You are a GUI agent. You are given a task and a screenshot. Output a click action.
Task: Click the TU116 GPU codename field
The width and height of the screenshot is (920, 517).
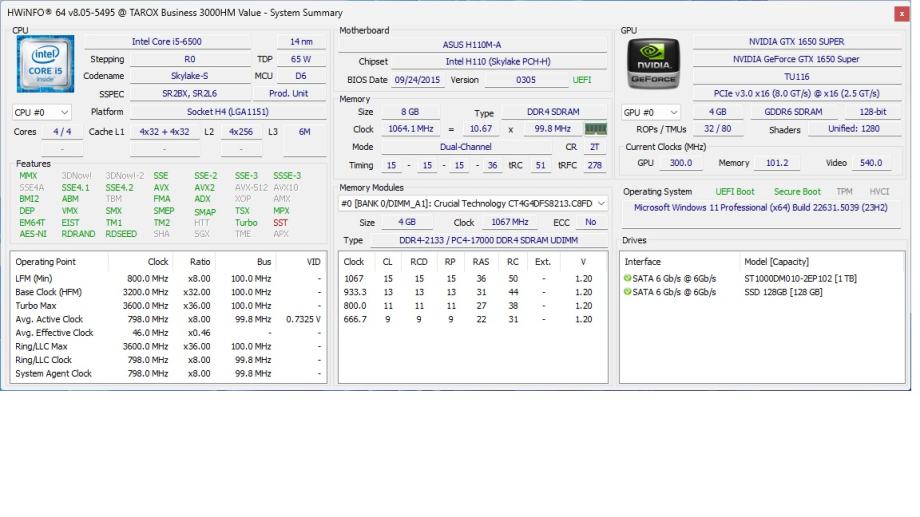[796, 77]
